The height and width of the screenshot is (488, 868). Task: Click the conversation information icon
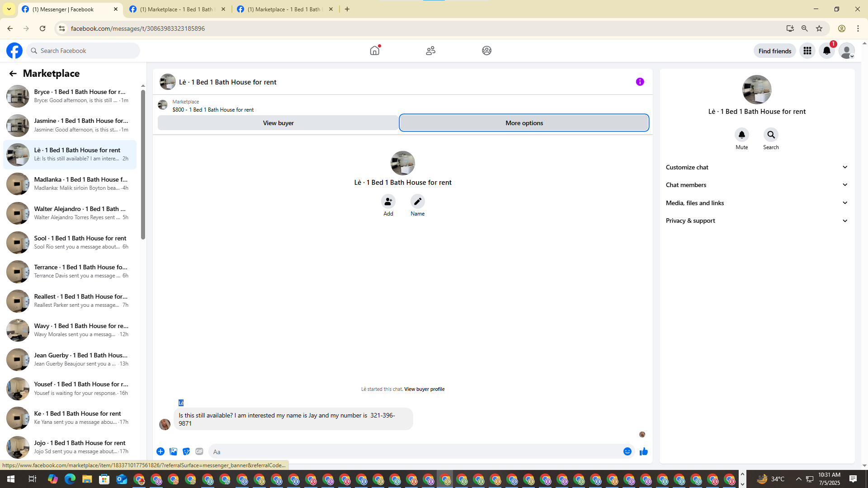[640, 82]
